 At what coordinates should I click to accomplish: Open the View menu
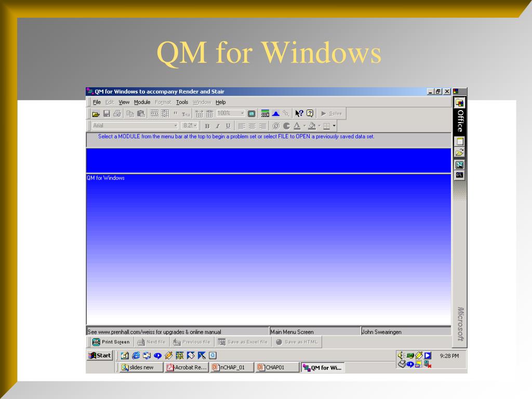[124, 102]
